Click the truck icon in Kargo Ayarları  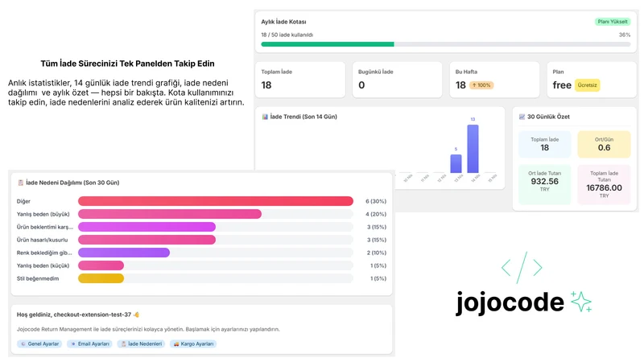175,344
